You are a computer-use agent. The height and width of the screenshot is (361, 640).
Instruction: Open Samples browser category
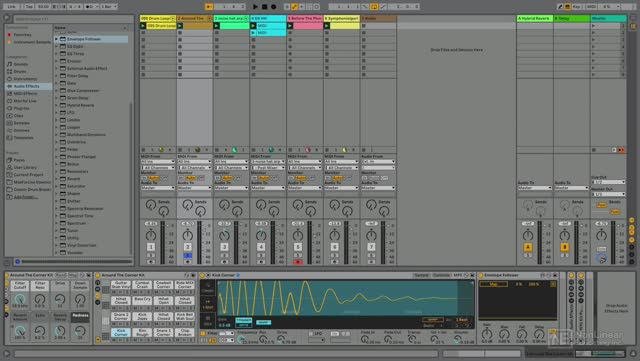(21, 123)
